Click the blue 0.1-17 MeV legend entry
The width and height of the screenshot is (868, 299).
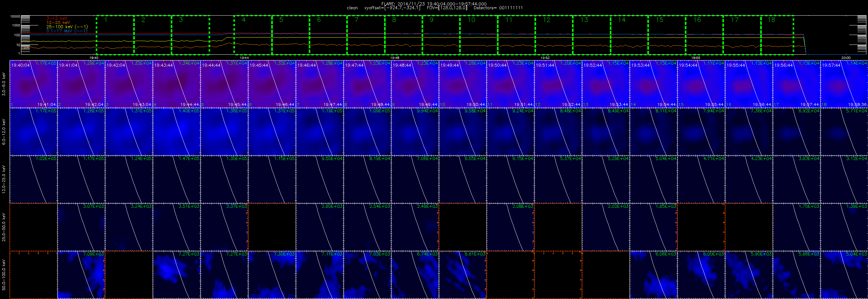pos(67,31)
